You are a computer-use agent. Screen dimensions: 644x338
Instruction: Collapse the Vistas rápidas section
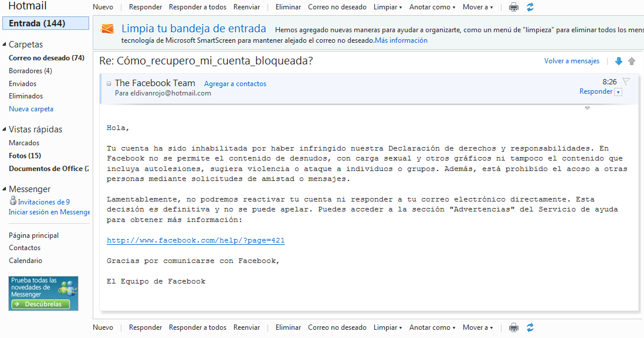[5, 129]
